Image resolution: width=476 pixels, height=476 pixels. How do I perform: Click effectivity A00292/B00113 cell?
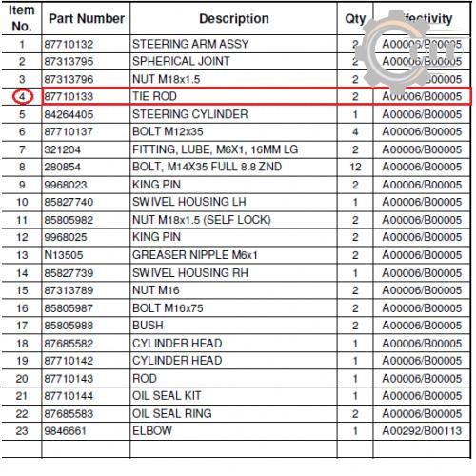click(x=422, y=431)
